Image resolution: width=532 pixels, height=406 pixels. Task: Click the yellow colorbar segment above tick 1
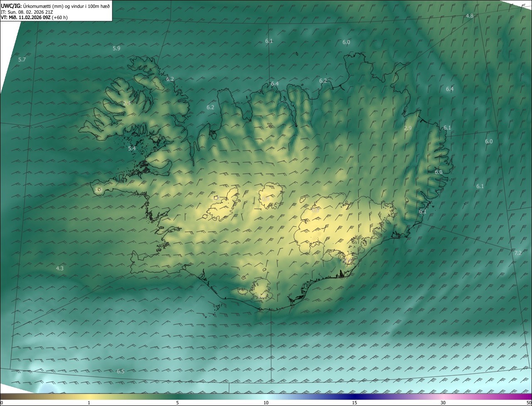[x=89, y=396]
